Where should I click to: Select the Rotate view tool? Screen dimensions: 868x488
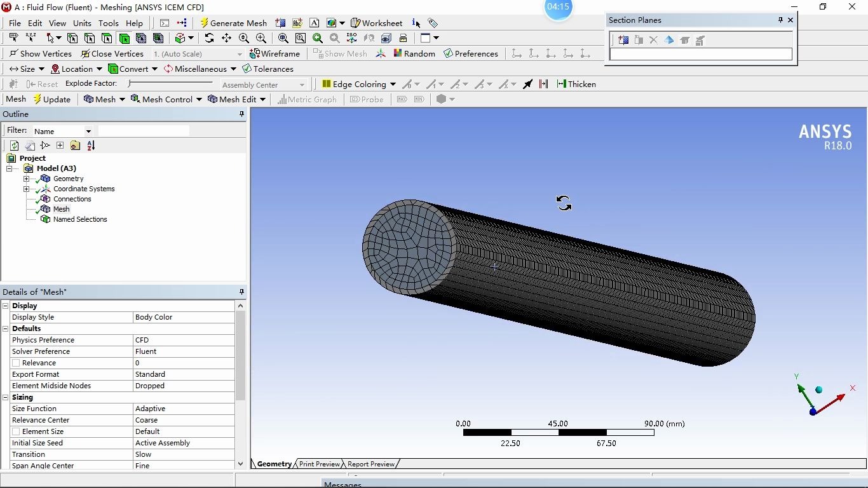click(x=209, y=38)
